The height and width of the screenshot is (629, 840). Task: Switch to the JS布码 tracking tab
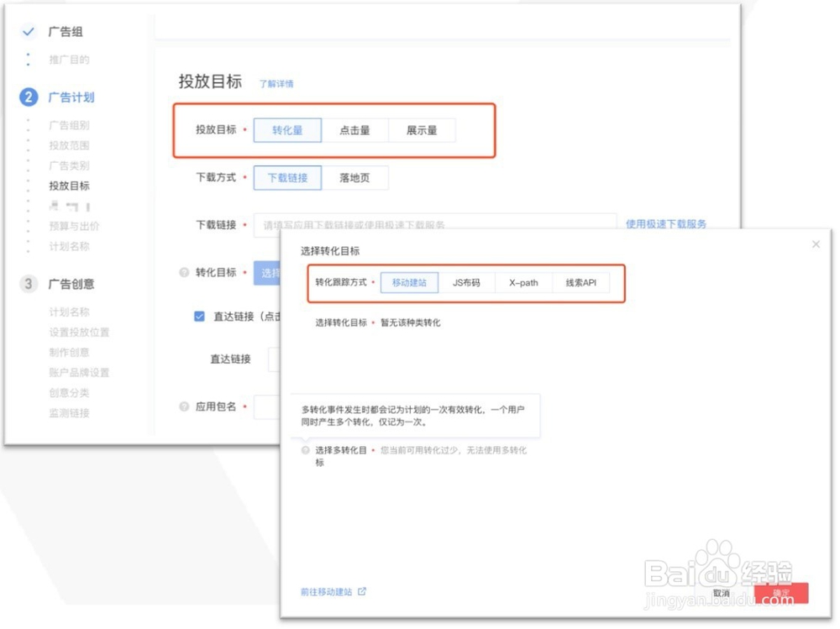[467, 283]
